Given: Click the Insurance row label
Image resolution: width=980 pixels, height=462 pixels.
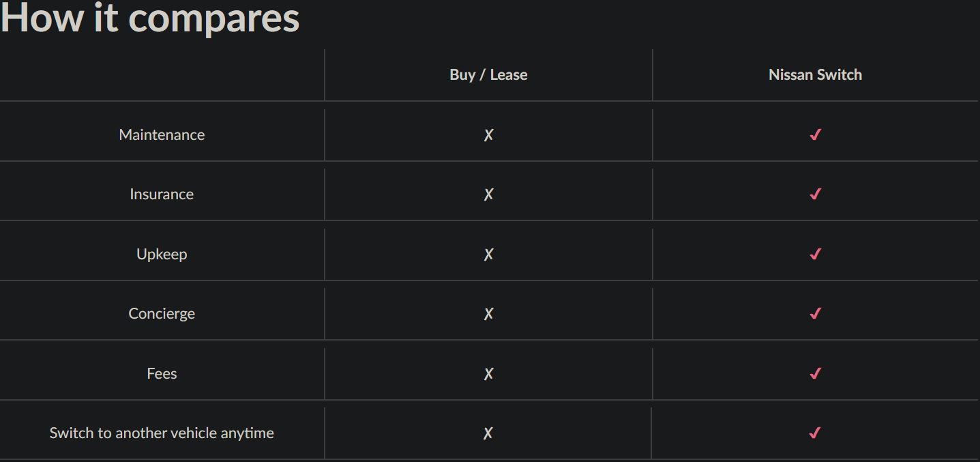Looking at the screenshot, I should click(162, 194).
